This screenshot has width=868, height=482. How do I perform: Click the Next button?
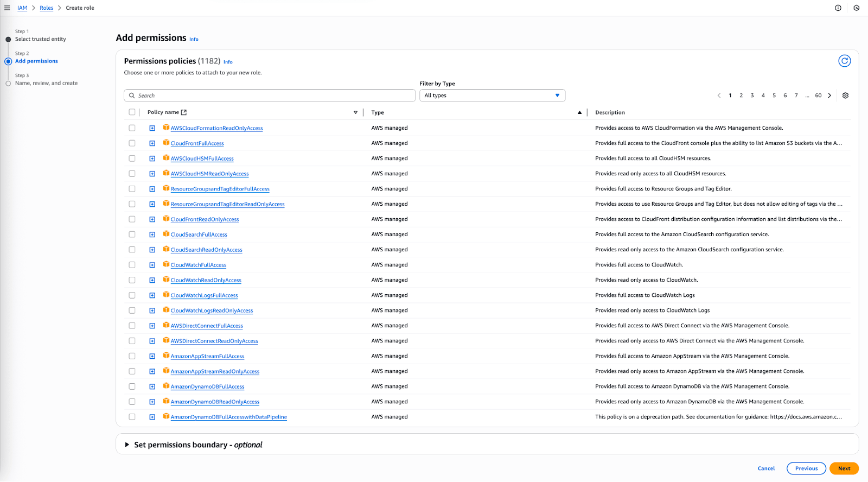[844, 468]
